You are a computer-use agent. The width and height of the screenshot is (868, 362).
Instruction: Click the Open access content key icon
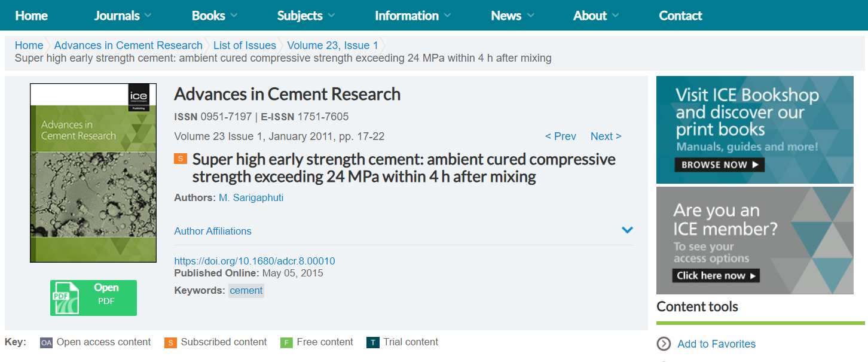pos(46,343)
